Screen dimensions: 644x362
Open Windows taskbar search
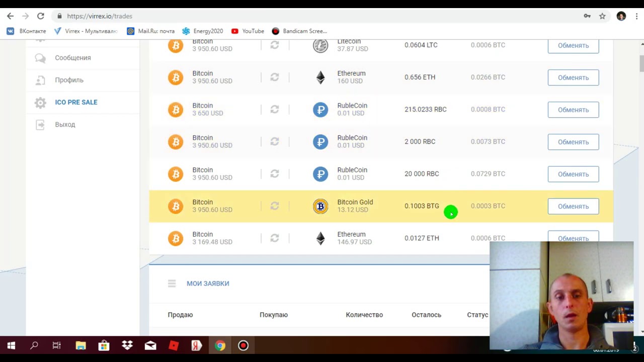tap(34, 345)
